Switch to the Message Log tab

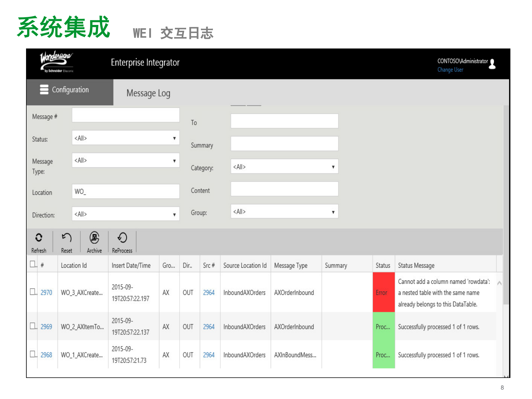pyautogui.click(x=149, y=93)
